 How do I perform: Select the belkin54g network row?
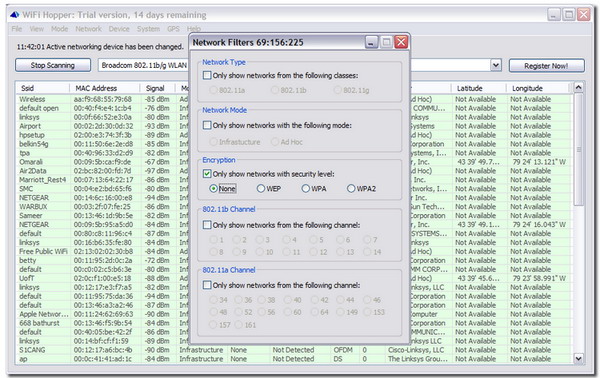tap(294, 144)
